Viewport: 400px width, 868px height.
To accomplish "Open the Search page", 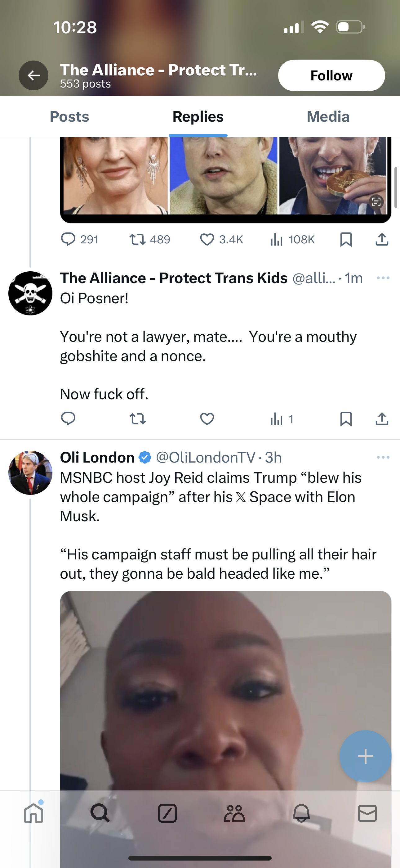I will tap(100, 813).
